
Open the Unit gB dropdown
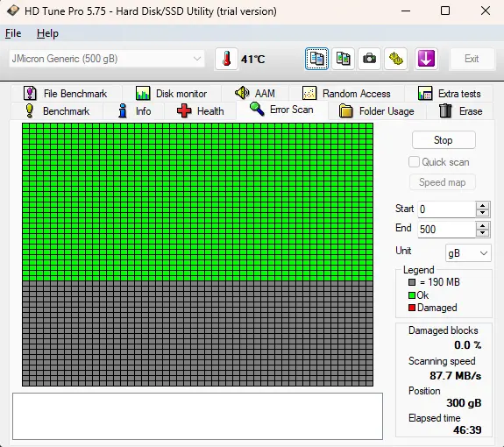pyautogui.click(x=468, y=253)
